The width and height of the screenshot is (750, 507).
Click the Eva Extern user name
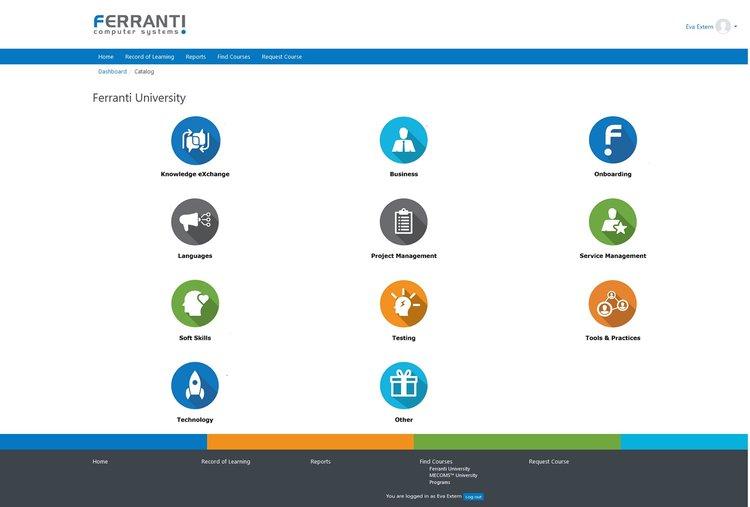coord(699,27)
